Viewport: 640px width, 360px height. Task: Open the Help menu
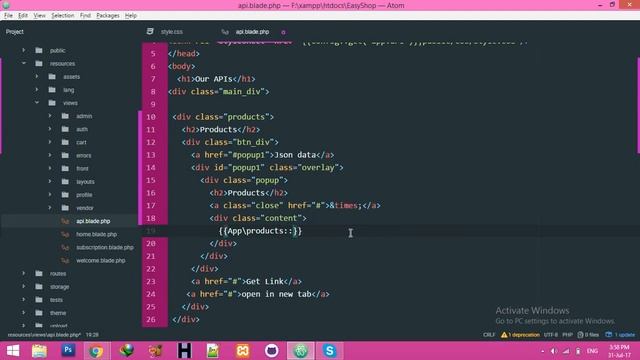point(131,16)
